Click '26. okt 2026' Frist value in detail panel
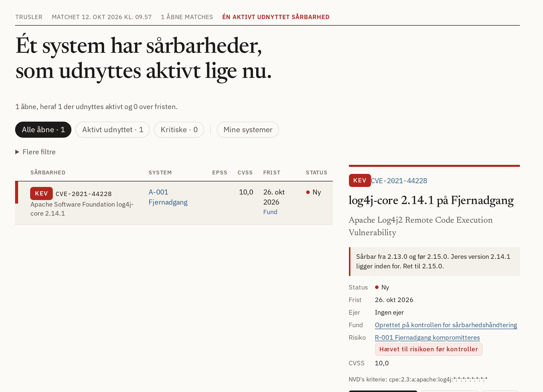543x392 pixels. (x=394, y=300)
